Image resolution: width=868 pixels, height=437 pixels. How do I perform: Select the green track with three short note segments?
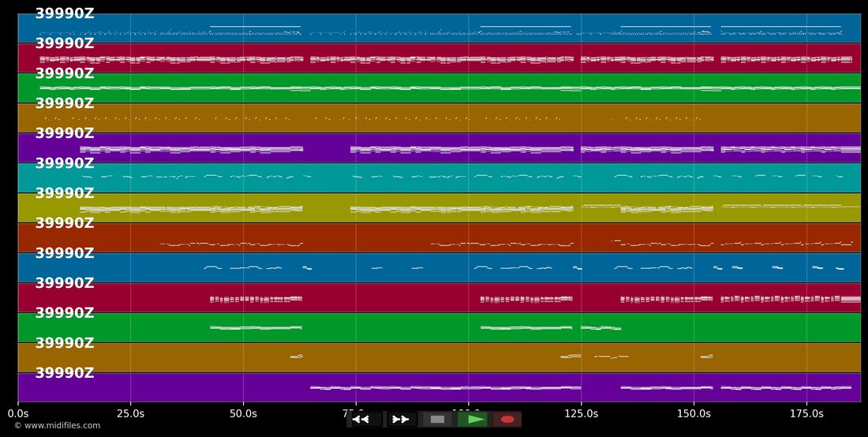(439, 327)
